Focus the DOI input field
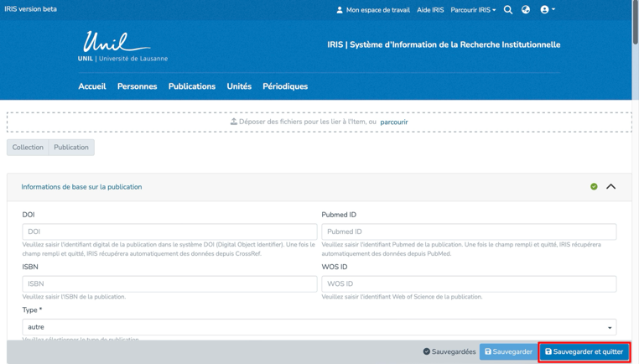This screenshot has height=364, width=639. (169, 231)
